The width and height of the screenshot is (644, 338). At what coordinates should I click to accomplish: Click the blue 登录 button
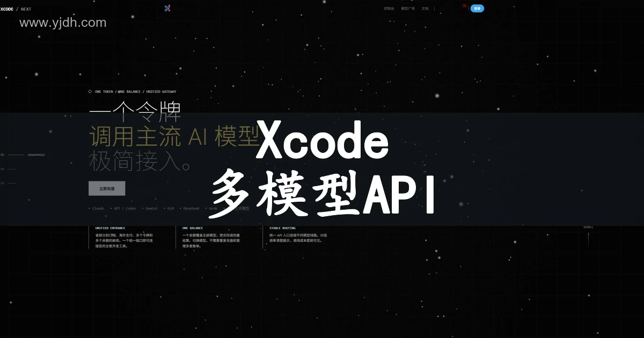(477, 9)
